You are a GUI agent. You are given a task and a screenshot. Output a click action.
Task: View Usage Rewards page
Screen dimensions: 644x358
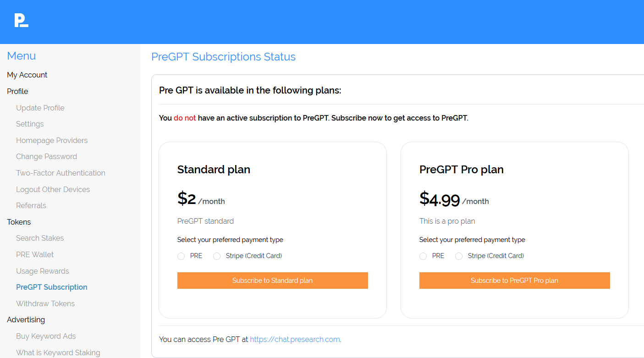click(x=42, y=271)
